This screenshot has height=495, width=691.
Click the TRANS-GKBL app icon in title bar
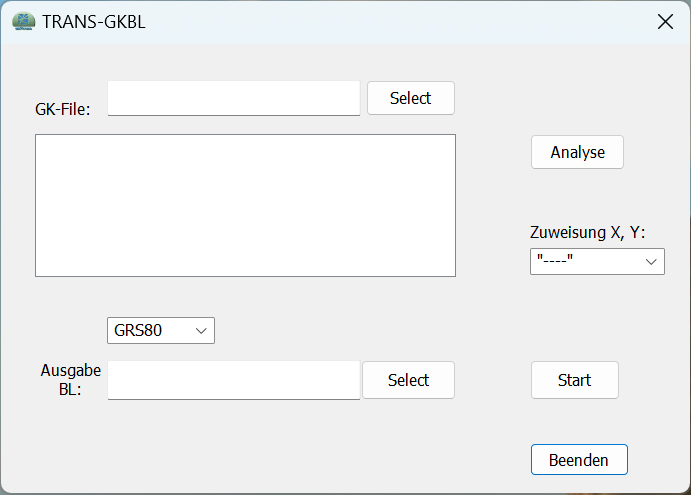coord(23,21)
